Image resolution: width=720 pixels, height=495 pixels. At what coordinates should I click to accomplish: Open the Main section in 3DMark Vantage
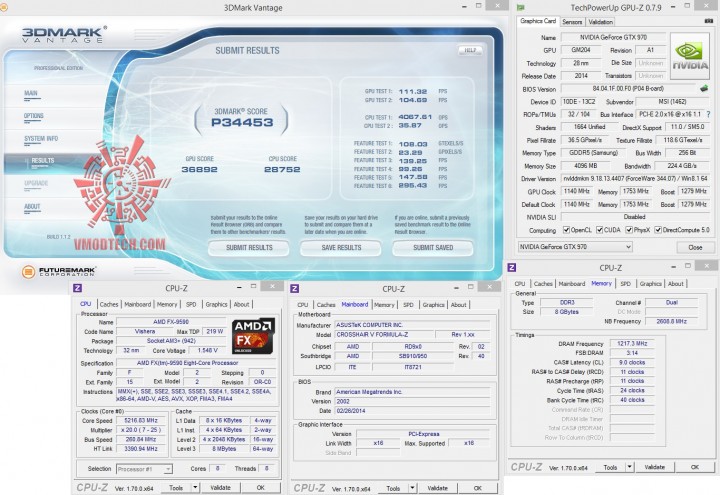tap(31, 93)
